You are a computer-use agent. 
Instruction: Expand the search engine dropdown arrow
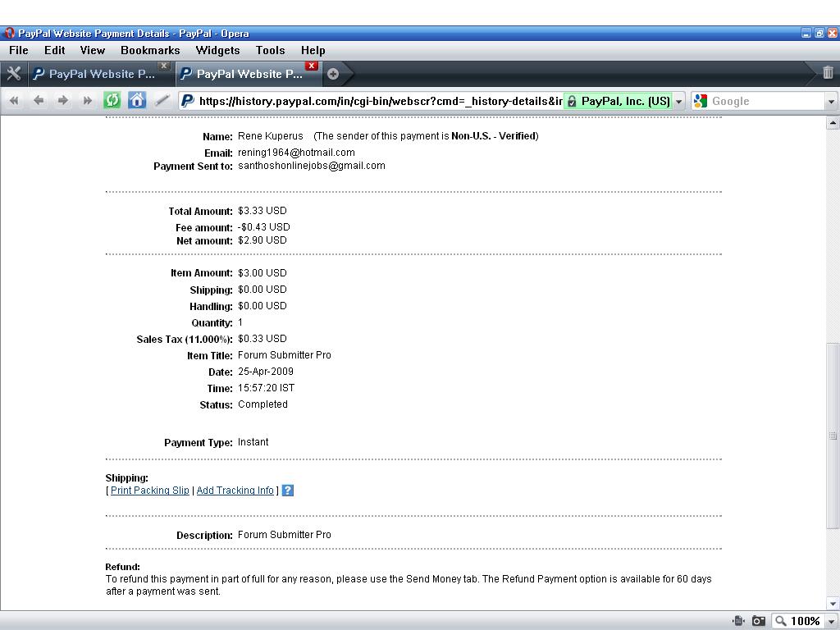(831, 101)
